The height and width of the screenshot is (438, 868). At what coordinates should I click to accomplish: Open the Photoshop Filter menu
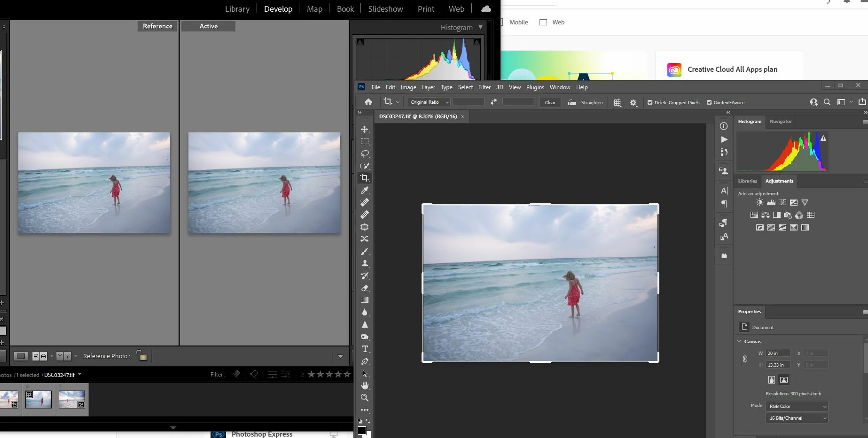485,87
